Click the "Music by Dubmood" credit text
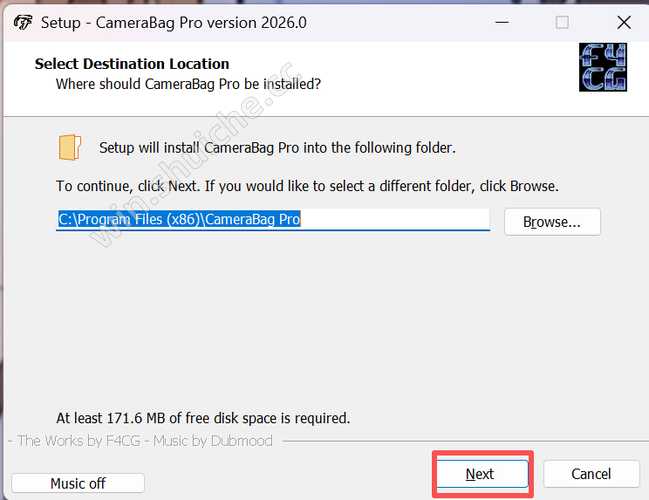Image resolution: width=649 pixels, height=500 pixels. coord(218,441)
